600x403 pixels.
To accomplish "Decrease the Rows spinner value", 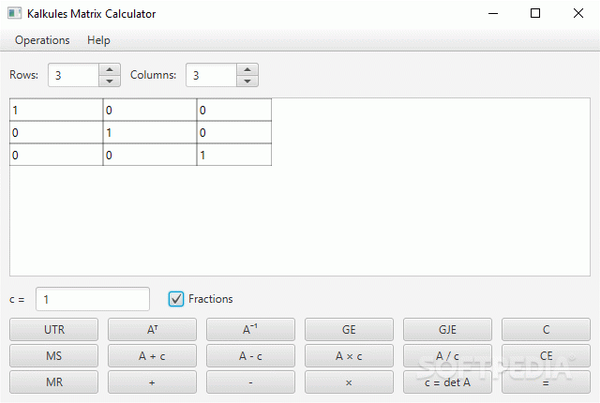I will click(109, 81).
